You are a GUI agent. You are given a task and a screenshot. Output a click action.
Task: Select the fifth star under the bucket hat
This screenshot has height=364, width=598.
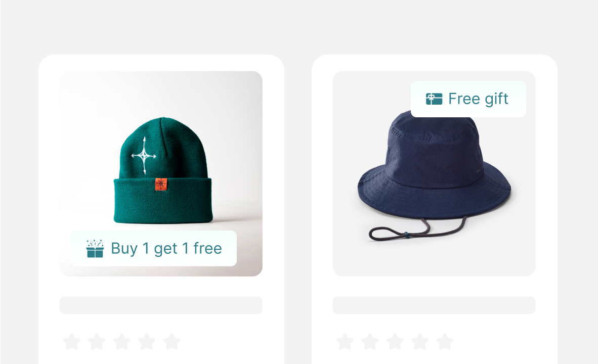[x=445, y=342]
